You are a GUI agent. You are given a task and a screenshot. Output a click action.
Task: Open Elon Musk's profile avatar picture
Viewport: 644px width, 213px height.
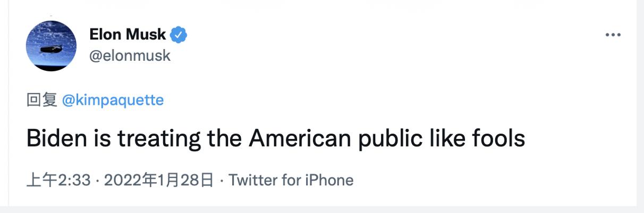(x=52, y=46)
